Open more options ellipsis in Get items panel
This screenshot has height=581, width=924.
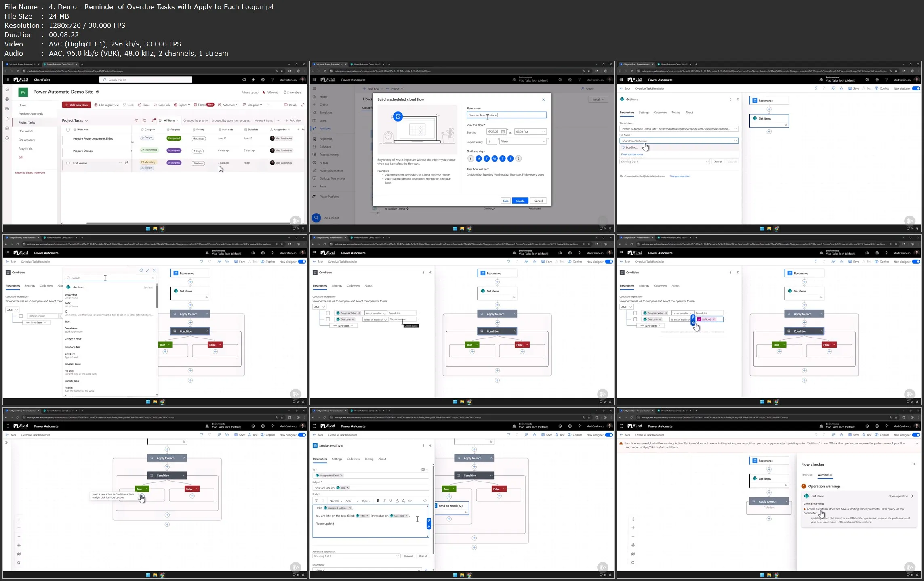[x=730, y=99]
